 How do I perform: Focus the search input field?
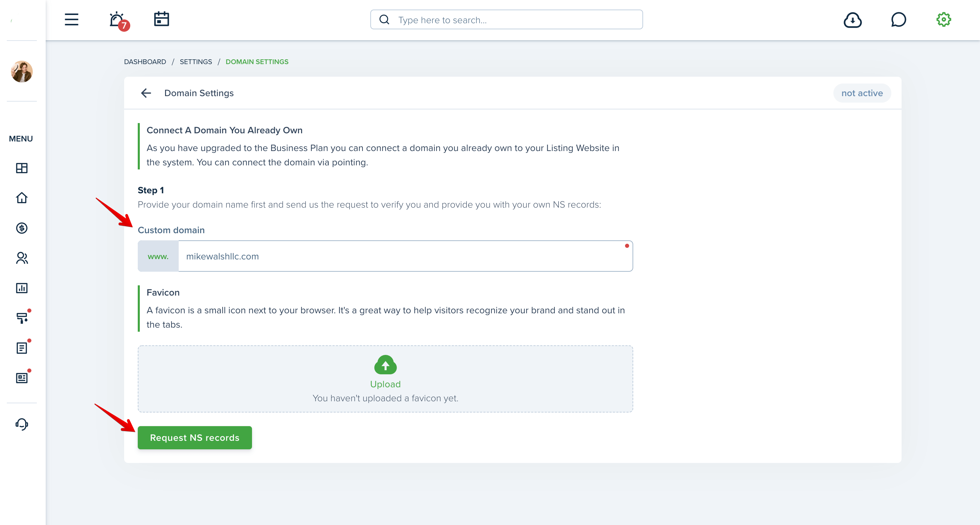[506, 19]
